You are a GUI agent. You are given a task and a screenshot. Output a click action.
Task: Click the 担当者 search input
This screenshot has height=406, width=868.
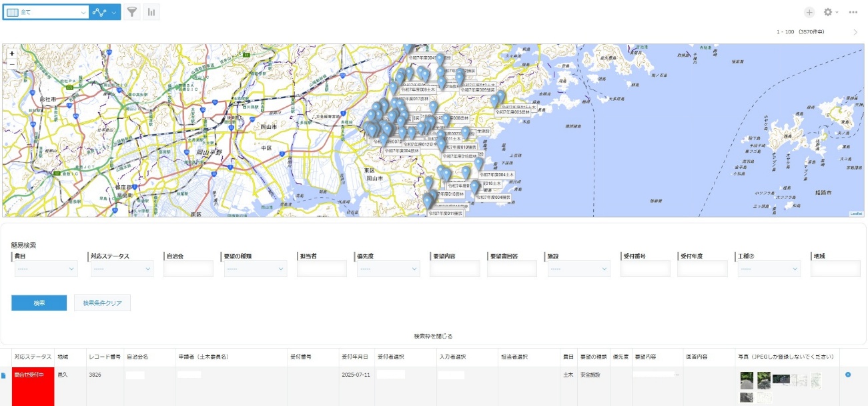[322, 268]
